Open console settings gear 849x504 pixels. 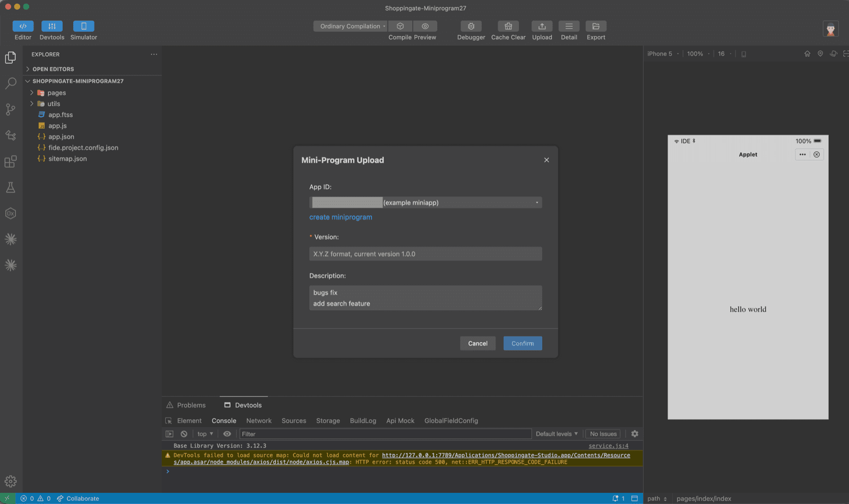(635, 434)
